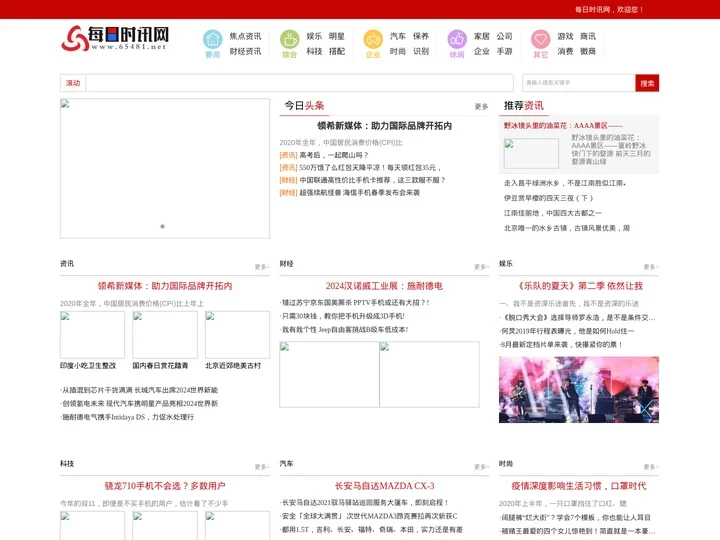Image resolution: width=720 pixels, height=540 pixels.
Task: Show 更多 in the 财经 section
Action: (x=482, y=267)
